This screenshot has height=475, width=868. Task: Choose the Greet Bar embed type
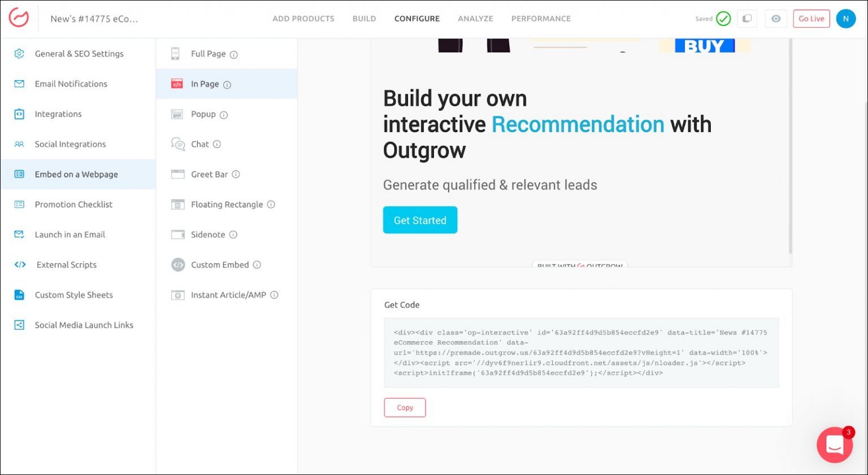tap(209, 175)
